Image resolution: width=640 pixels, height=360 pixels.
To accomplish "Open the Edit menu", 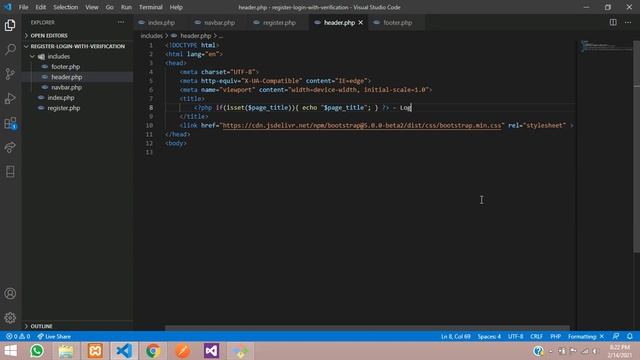I will pyautogui.click(x=40, y=7).
